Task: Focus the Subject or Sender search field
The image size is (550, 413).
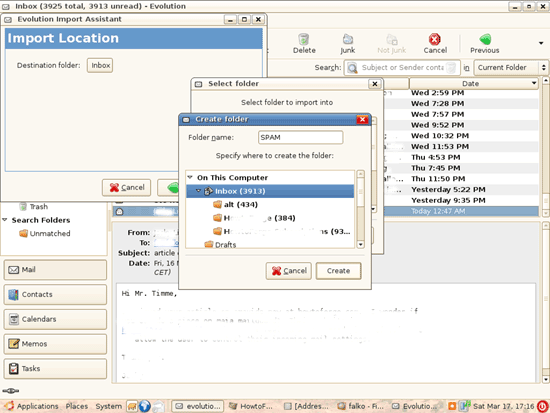Action: pyautogui.click(x=402, y=67)
